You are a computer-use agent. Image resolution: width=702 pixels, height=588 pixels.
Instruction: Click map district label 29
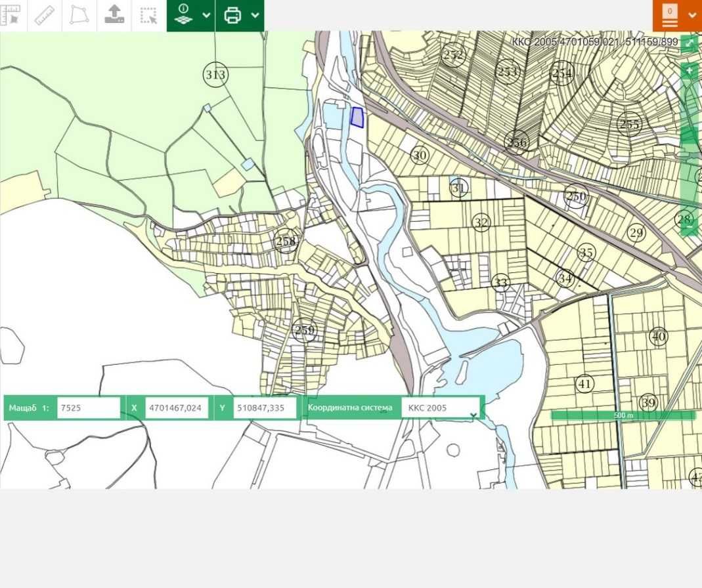(x=636, y=233)
